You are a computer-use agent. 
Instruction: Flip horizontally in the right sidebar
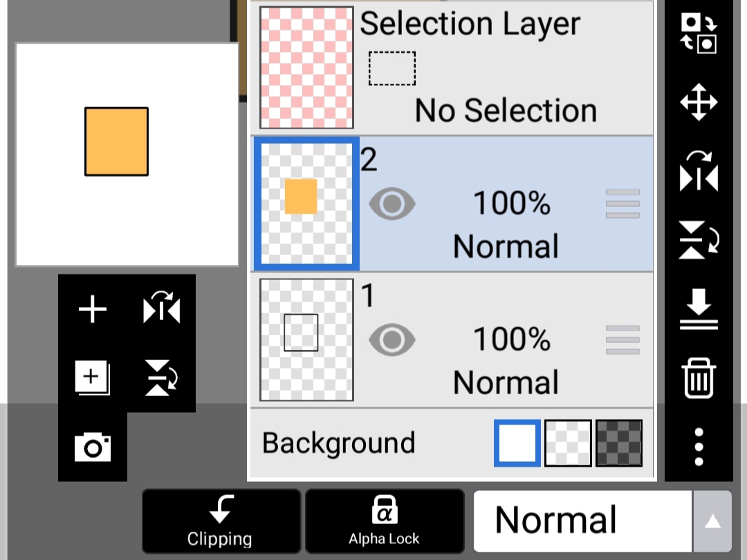699,171
